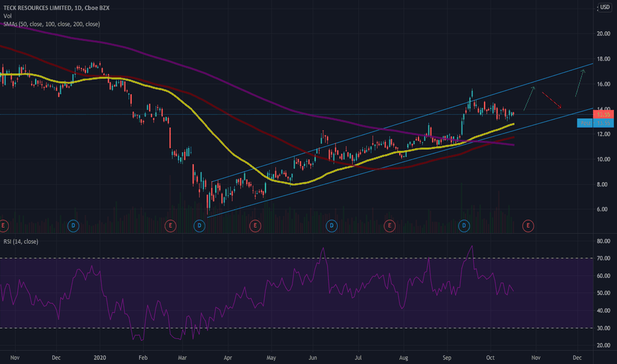This screenshot has height=364, width=617.
Task: Click the Oct label on time axis
Action: [x=491, y=357]
